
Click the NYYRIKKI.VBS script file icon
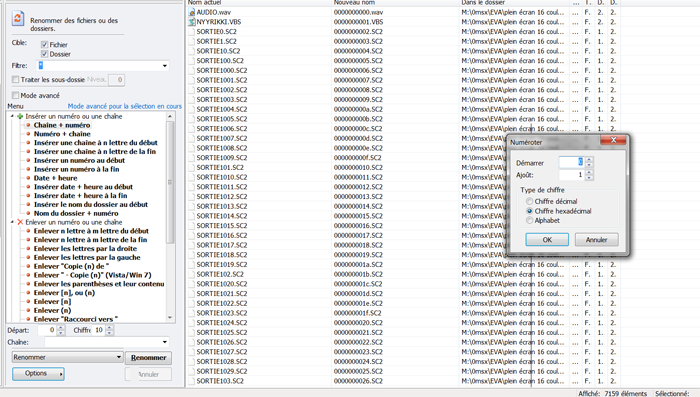pos(192,22)
